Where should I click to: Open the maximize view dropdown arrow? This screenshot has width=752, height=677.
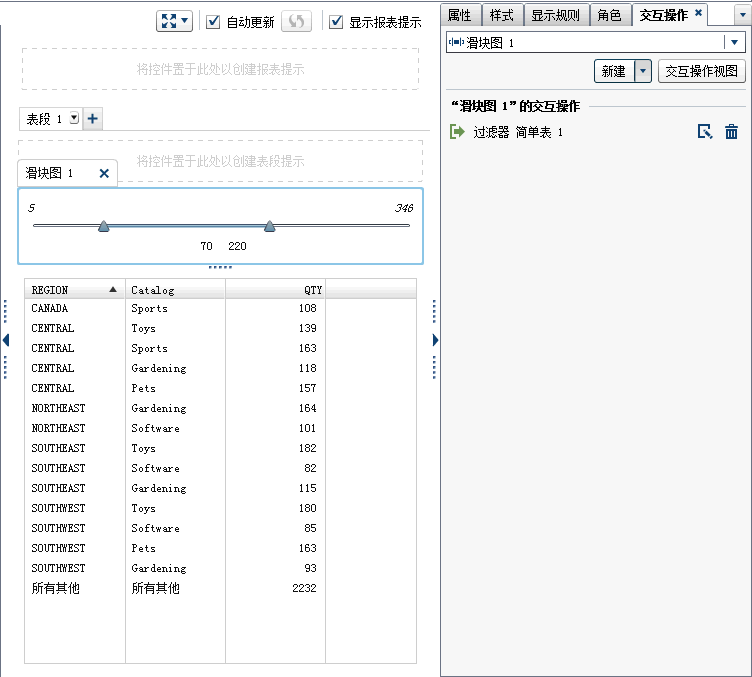coord(185,21)
